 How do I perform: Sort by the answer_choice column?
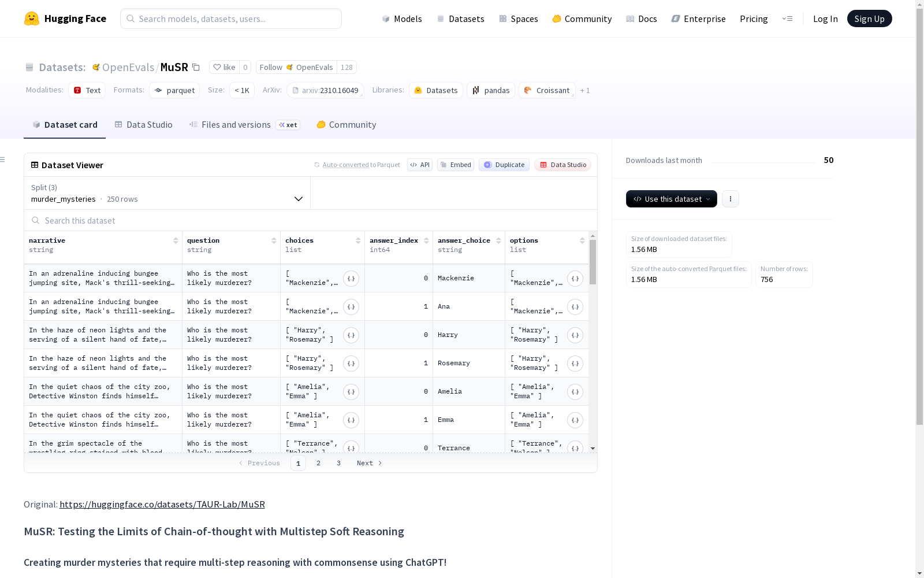pyautogui.click(x=498, y=240)
